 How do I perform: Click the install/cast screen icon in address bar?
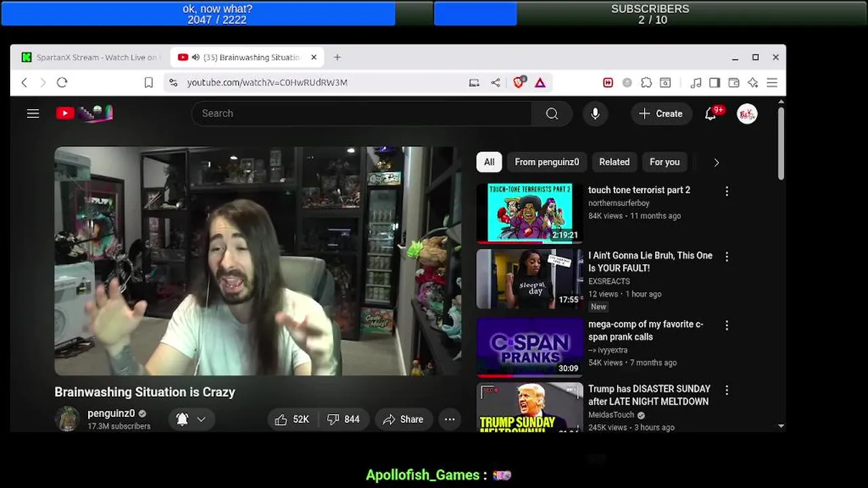tap(474, 83)
